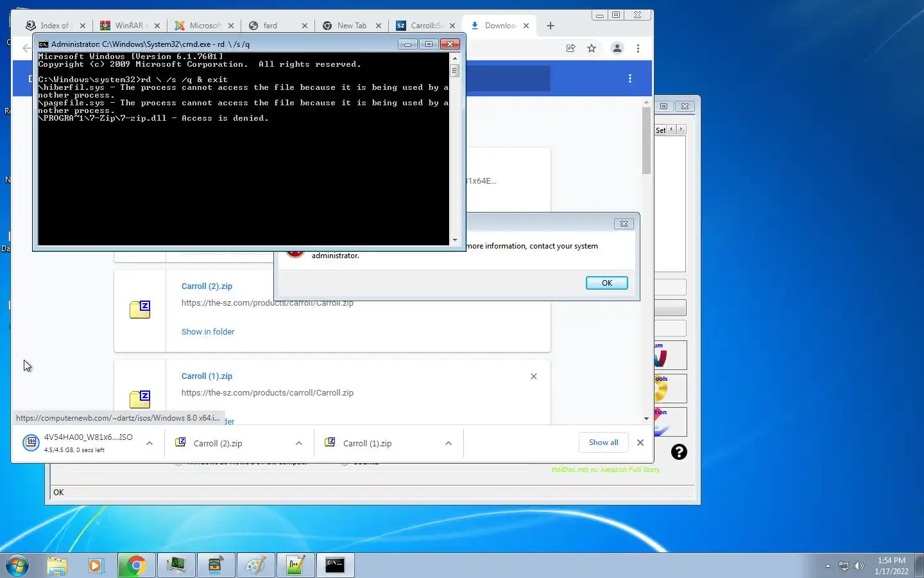Screen dimensions: 924x578
Task: Open the Carroll (1).zip download link
Action: click(207, 376)
